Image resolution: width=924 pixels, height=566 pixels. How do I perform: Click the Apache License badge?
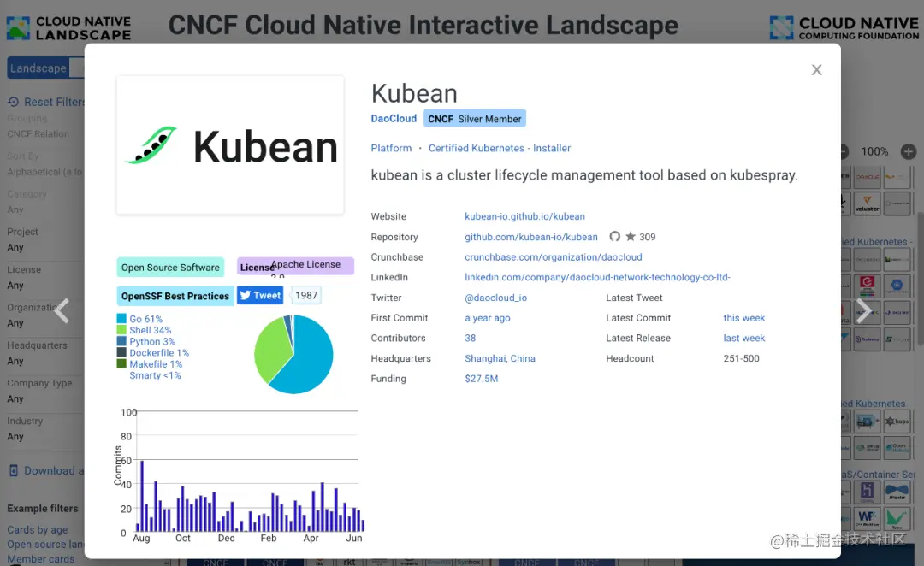coord(295,266)
